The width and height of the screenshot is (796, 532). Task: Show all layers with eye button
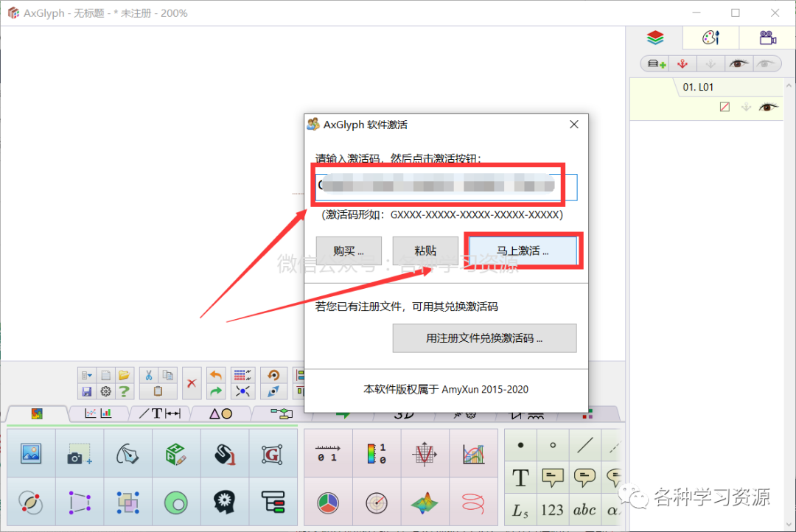pyautogui.click(x=738, y=64)
